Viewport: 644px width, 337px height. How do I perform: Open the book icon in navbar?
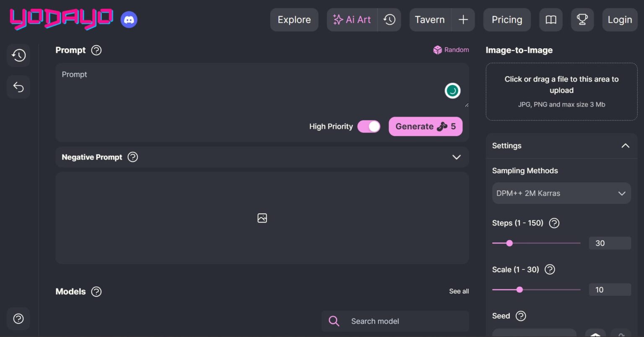tap(551, 20)
